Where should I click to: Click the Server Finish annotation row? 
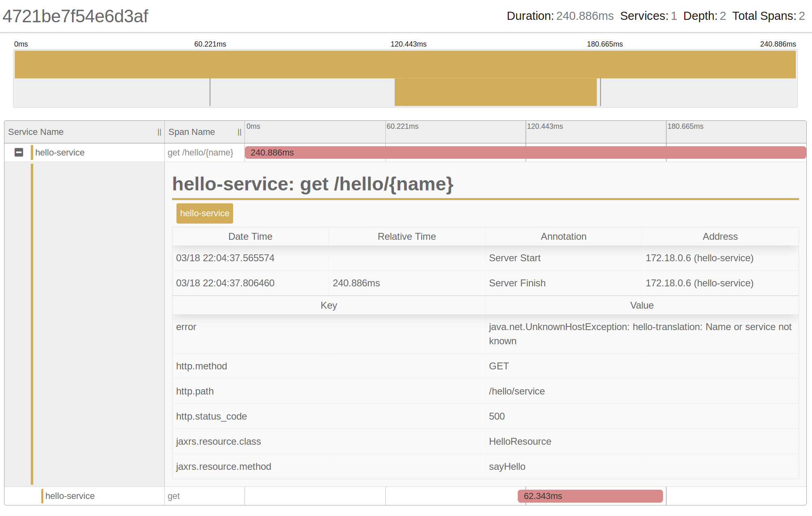click(x=517, y=283)
